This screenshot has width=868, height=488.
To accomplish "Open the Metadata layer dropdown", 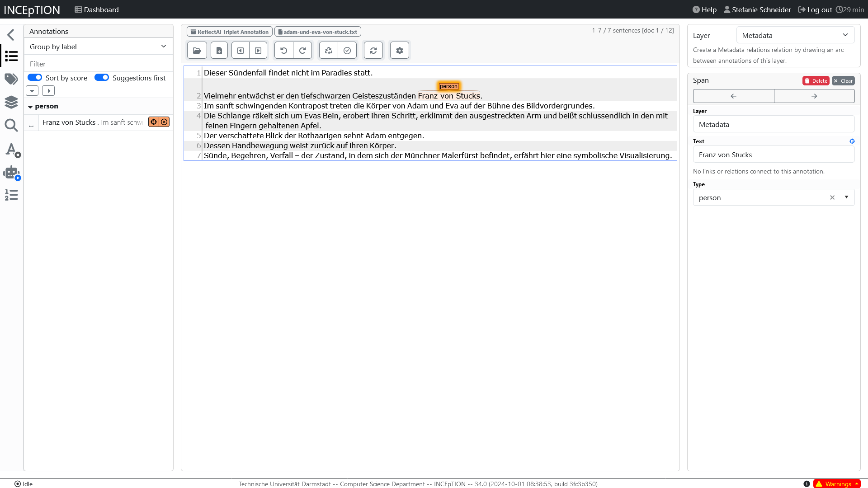I will point(795,35).
